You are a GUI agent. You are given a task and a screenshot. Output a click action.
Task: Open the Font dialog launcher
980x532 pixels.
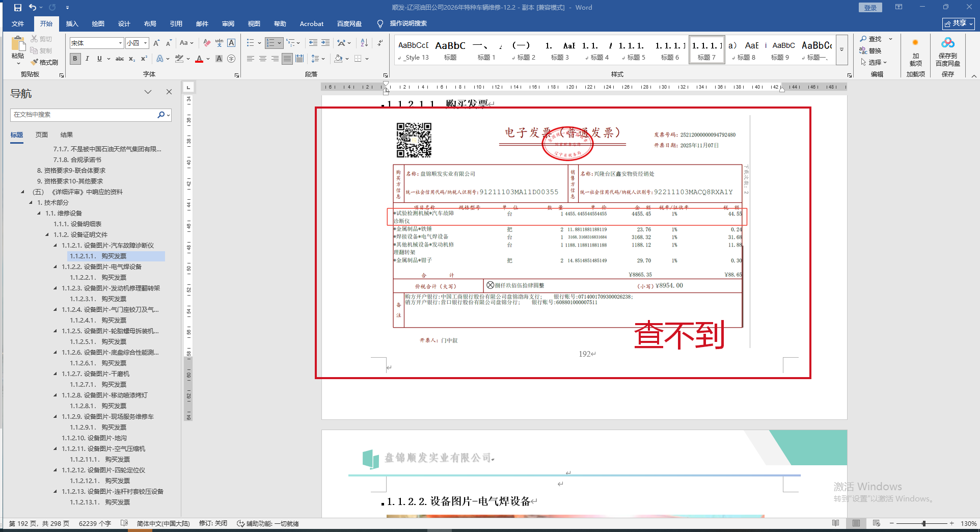[x=237, y=75]
